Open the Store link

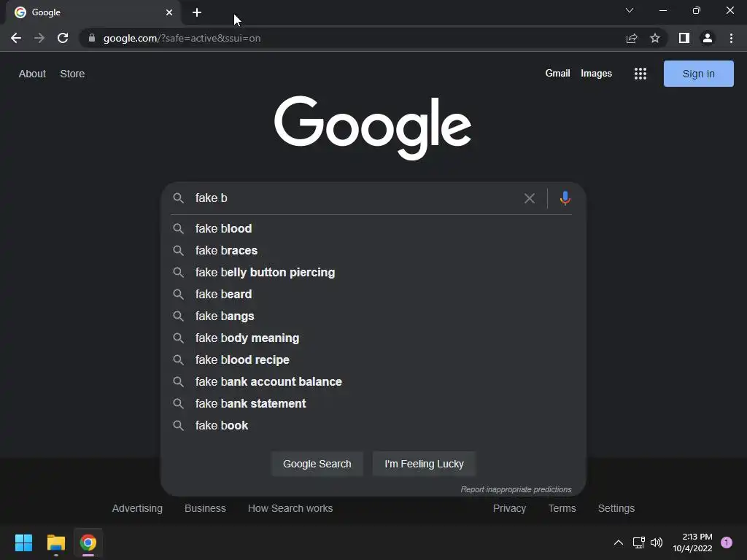click(72, 74)
